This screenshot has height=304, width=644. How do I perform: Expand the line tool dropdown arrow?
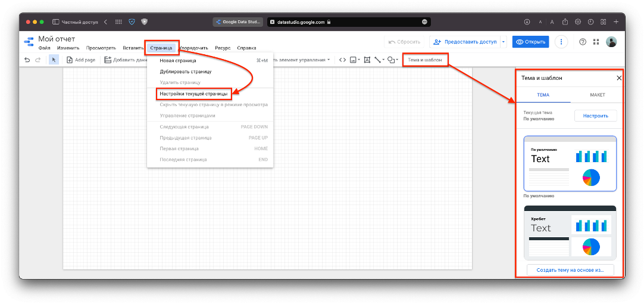coord(384,60)
